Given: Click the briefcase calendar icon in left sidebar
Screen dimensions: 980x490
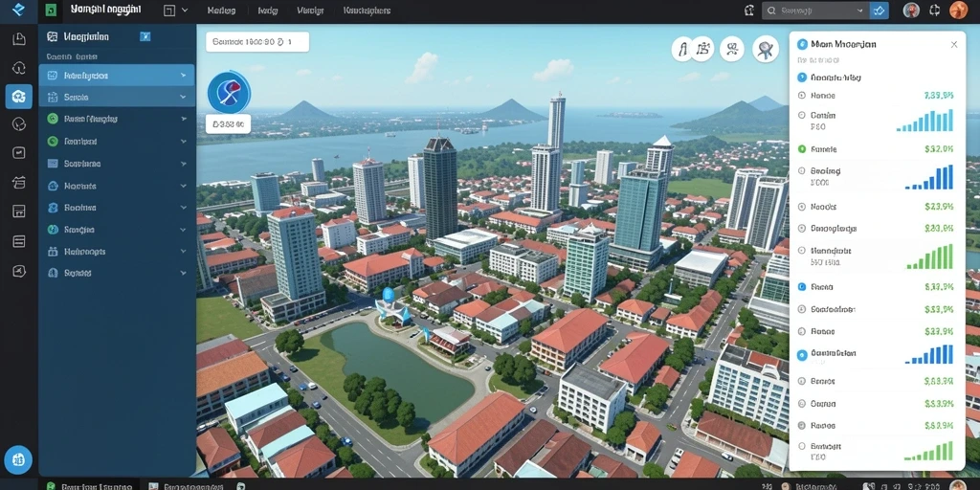Looking at the screenshot, I should pos(19,182).
